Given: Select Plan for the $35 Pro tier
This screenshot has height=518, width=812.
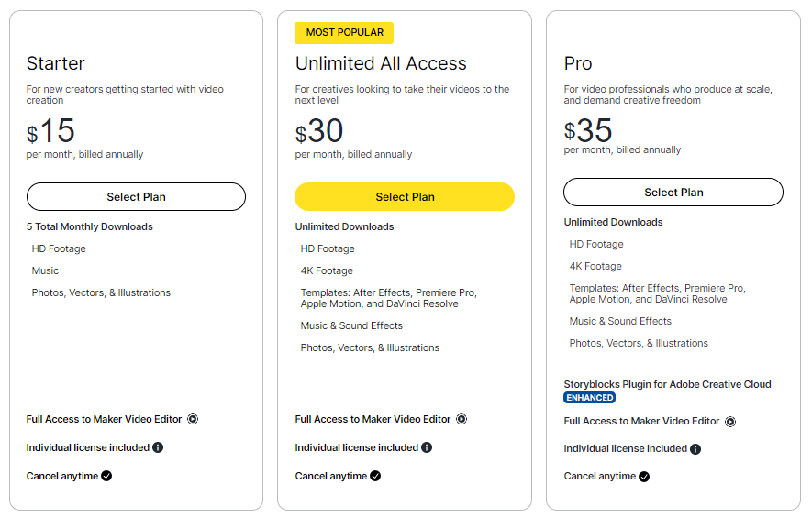Looking at the screenshot, I should tap(673, 192).
